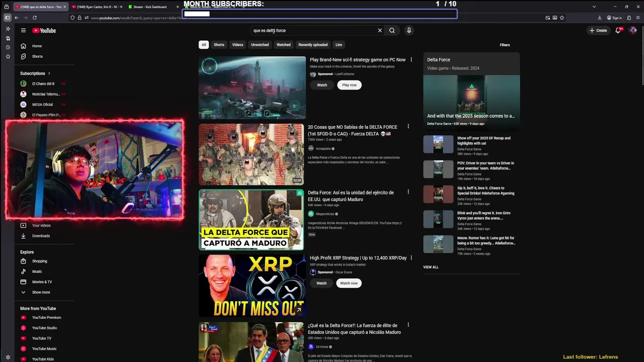Click browser Sign in button

point(614,18)
